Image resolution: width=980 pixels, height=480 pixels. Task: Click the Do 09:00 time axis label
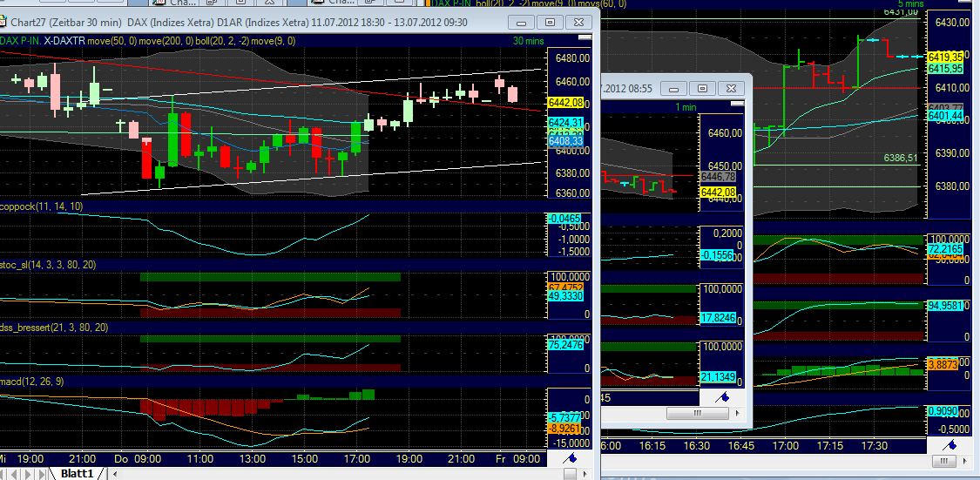coord(138,459)
